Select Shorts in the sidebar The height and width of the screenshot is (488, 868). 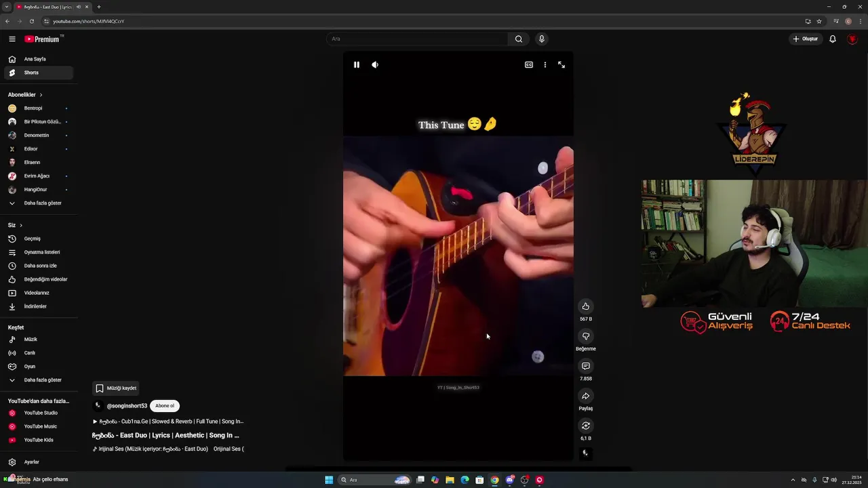tap(38, 73)
